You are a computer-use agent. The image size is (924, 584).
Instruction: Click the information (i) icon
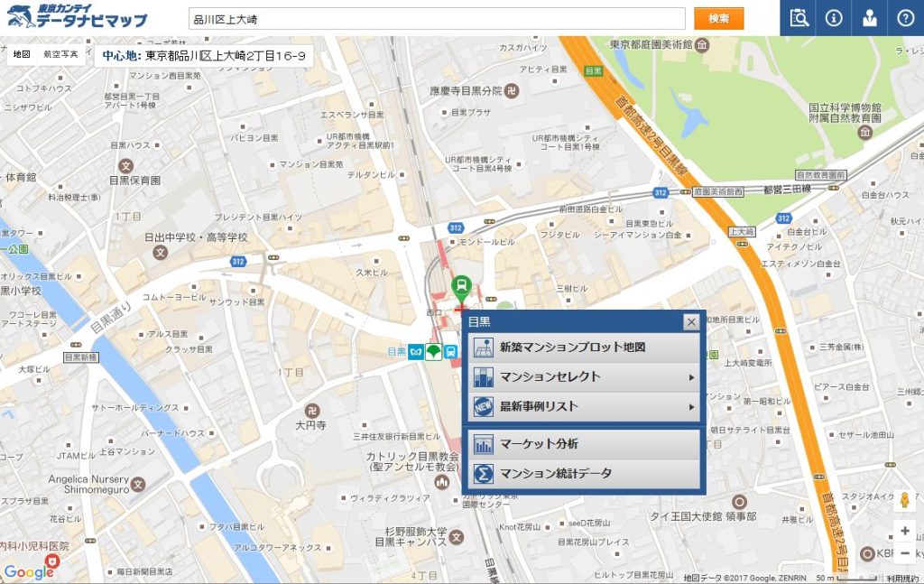(834, 18)
